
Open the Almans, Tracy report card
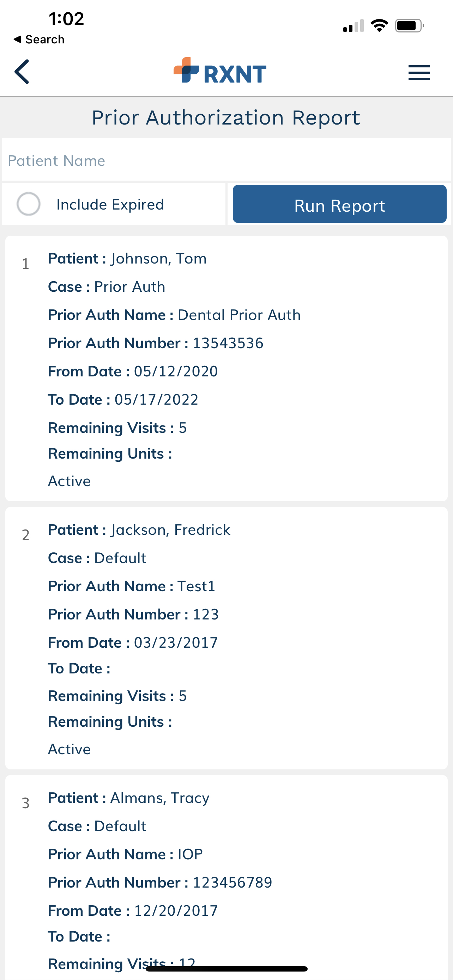(226, 878)
